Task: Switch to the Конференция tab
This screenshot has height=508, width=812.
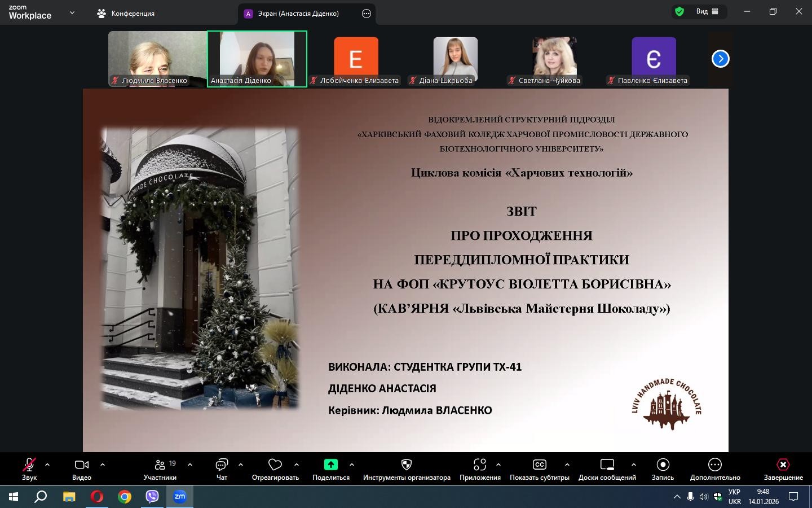Action: tap(127, 14)
